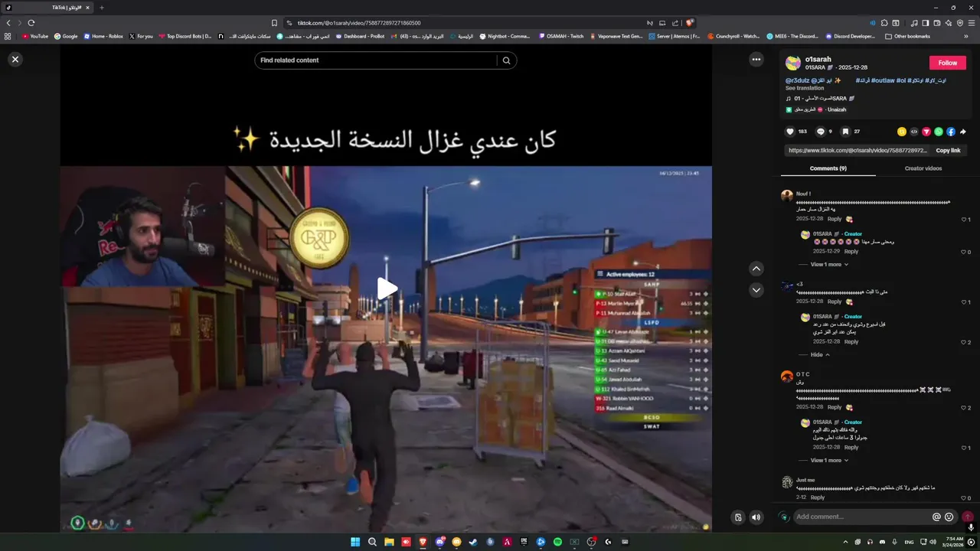The width and height of the screenshot is (980, 551).
Task: Like the O T C comment heart
Action: [x=964, y=408]
